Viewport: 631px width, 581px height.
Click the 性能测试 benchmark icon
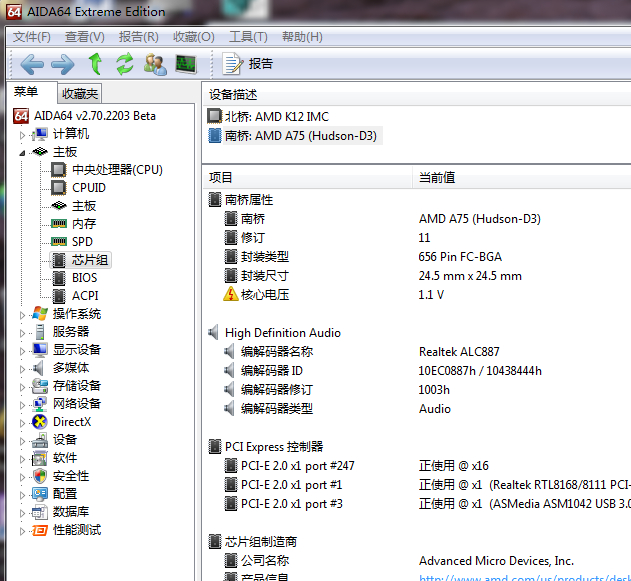tap(40, 530)
